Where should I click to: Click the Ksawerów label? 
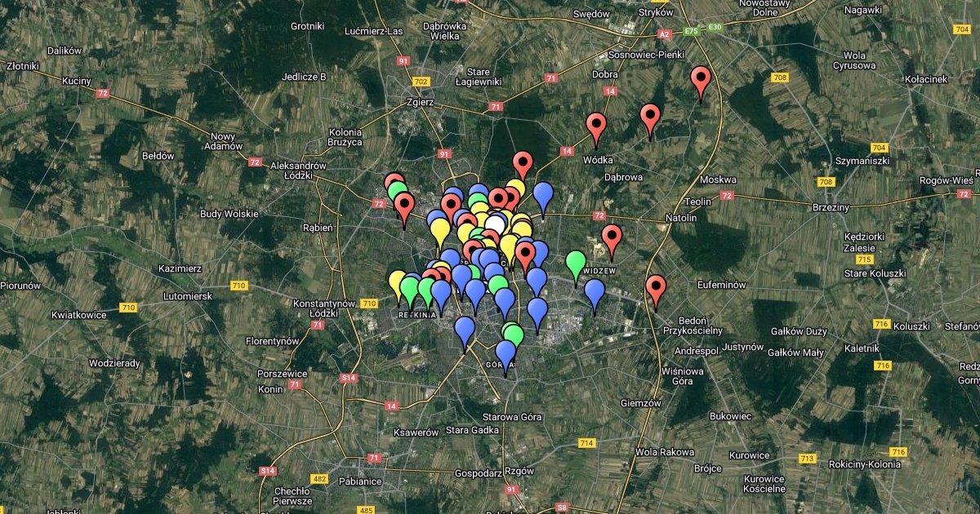tap(416, 432)
